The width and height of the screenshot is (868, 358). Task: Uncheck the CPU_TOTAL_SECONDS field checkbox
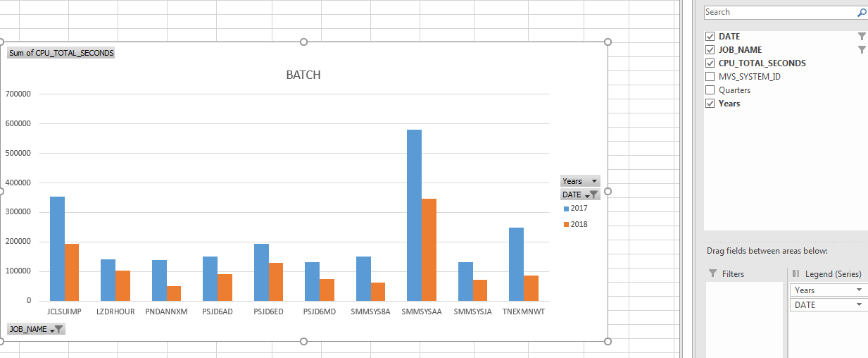click(x=710, y=63)
